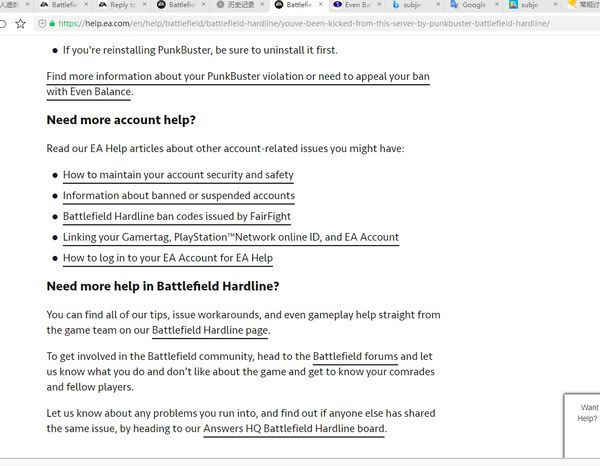Screen dimensions: 600x466
Task: Click 'Read our EA Help articles' paragraph
Action: pyautogui.click(x=225, y=148)
